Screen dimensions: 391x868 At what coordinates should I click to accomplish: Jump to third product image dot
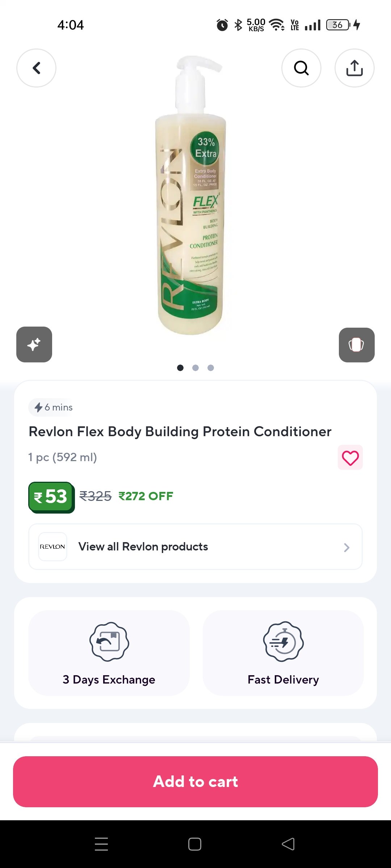coord(211,368)
